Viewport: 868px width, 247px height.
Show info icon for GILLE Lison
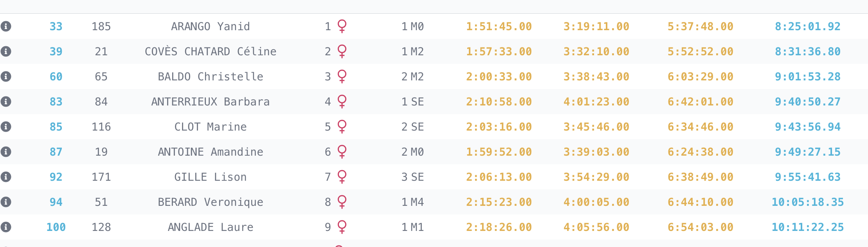tap(6, 177)
